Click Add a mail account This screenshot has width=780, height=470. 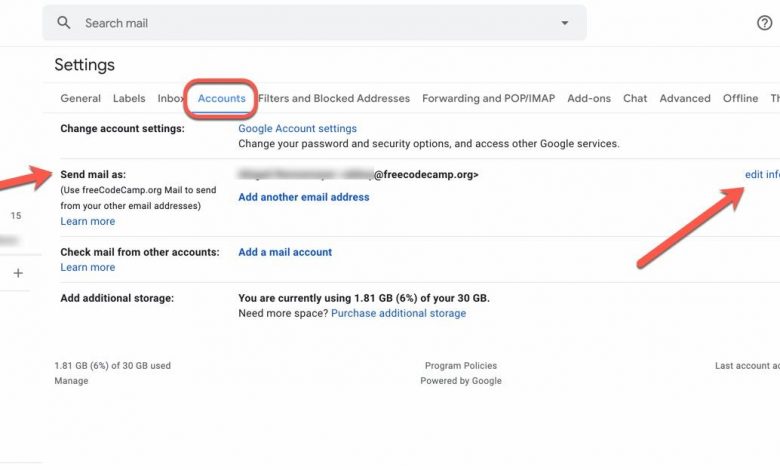[285, 252]
